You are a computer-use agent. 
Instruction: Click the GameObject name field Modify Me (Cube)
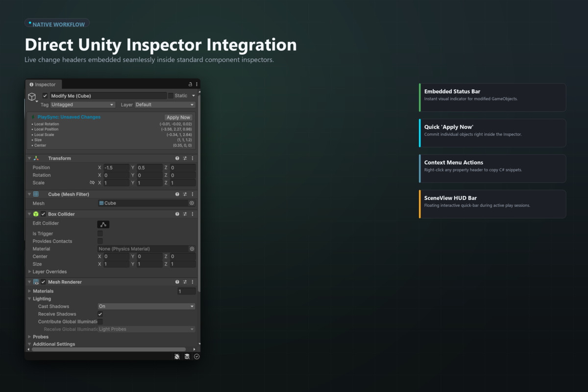coord(108,96)
